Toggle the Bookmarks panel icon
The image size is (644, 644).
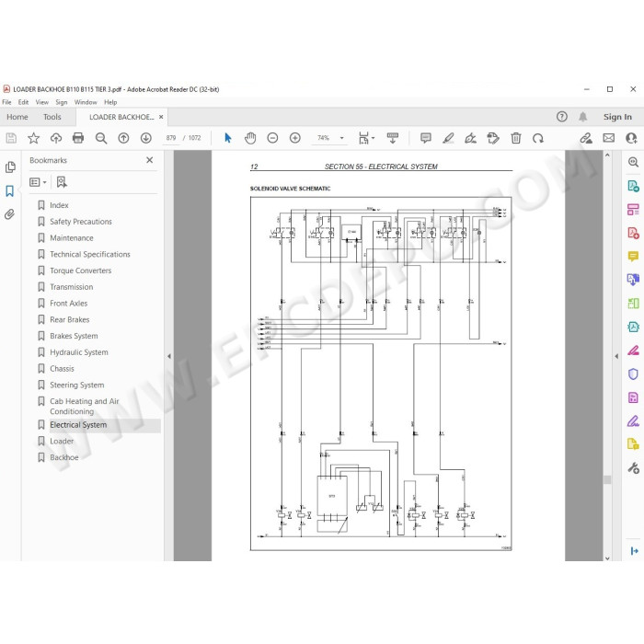coord(10,191)
